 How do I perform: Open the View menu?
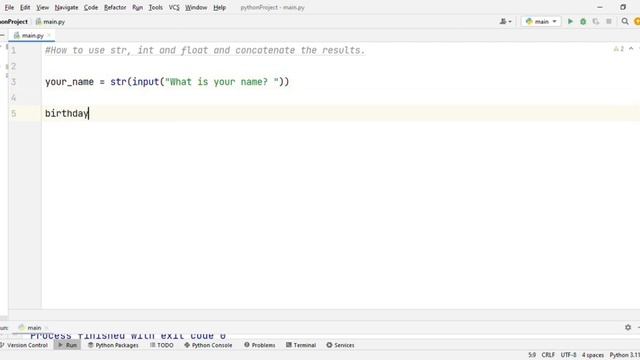point(42,7)
